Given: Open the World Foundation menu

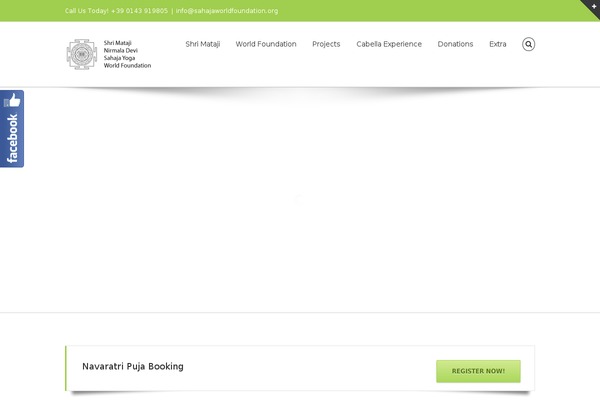Looking at the screenshot, I should (266, 44).
